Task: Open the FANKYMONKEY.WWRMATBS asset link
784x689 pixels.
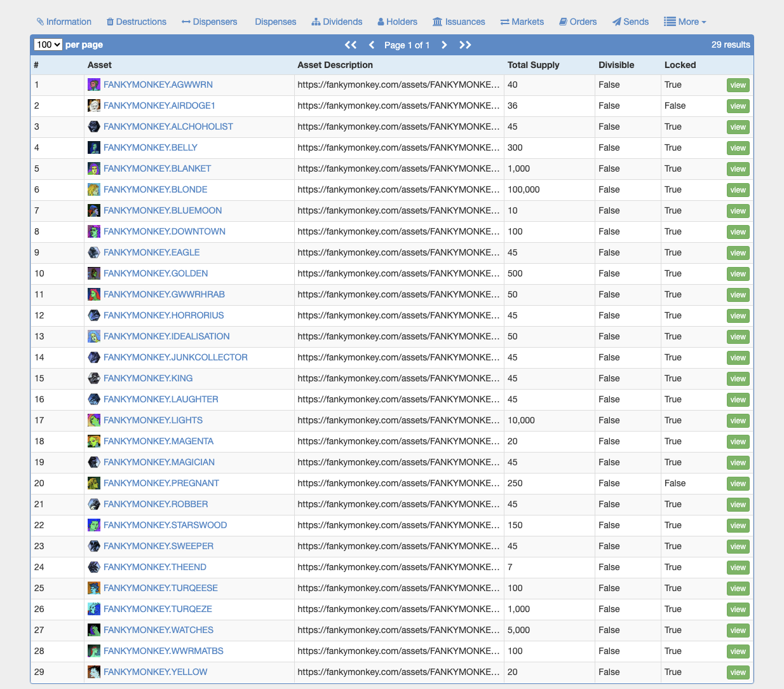Action: [163, 651]
